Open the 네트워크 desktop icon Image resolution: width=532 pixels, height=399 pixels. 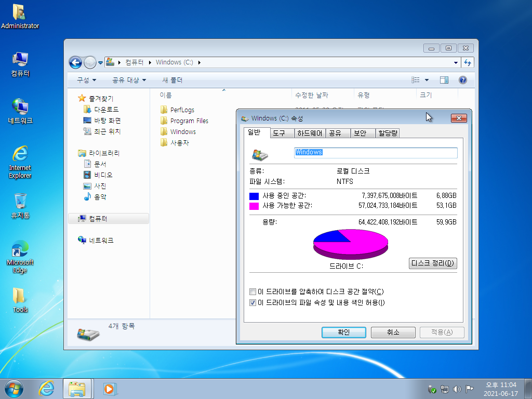(20, 111)
